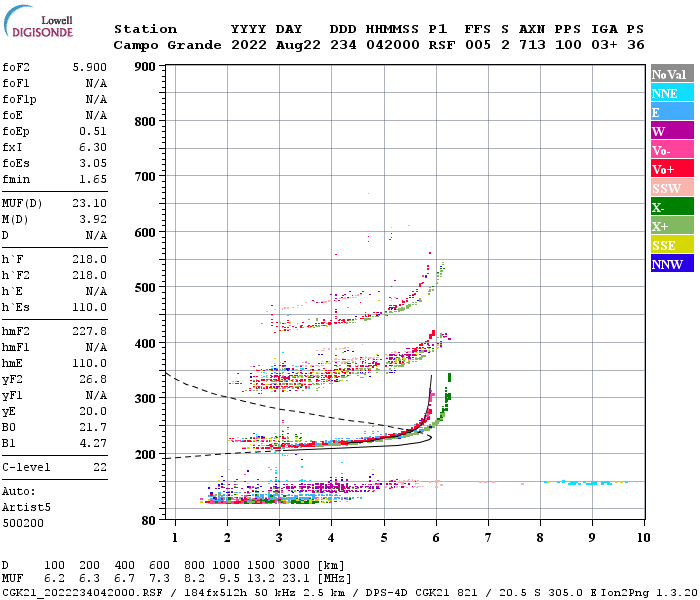
Task: Click the B0 value 21.7
Action: pyautogui.click(x=93, y=428)
